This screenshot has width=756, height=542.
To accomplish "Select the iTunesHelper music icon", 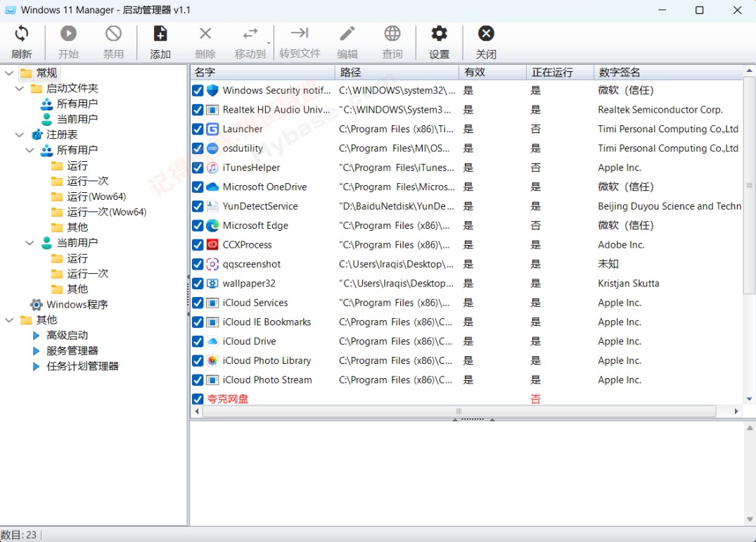I will (x=212, y=168).
